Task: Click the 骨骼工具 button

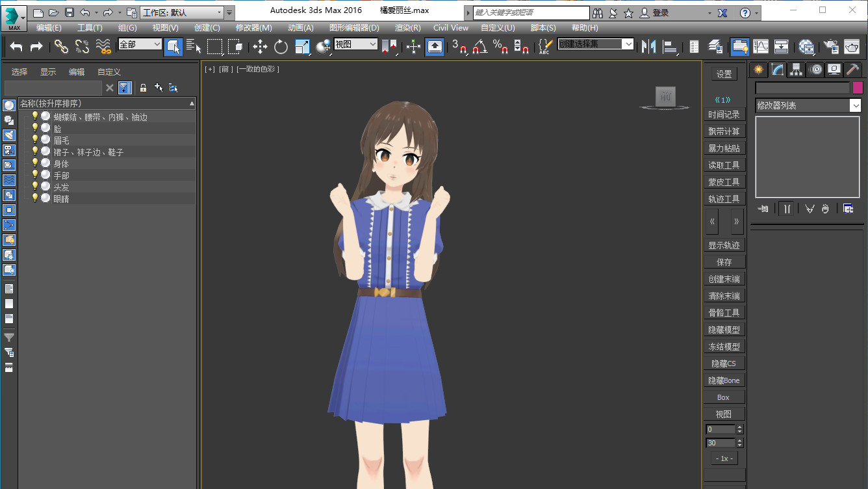Action: click(x=724, y=313)
